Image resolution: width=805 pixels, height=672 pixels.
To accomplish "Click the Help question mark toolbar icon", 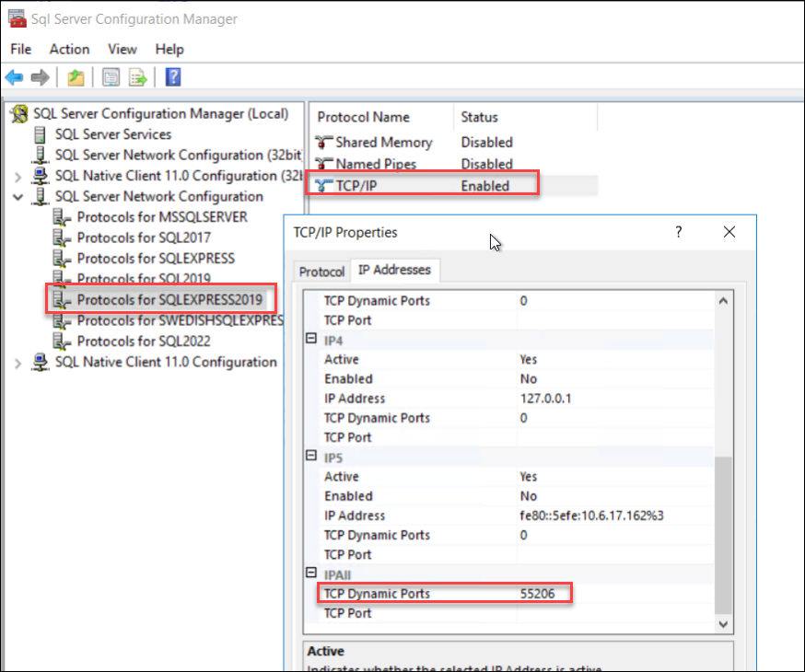I will pos(170,77).
